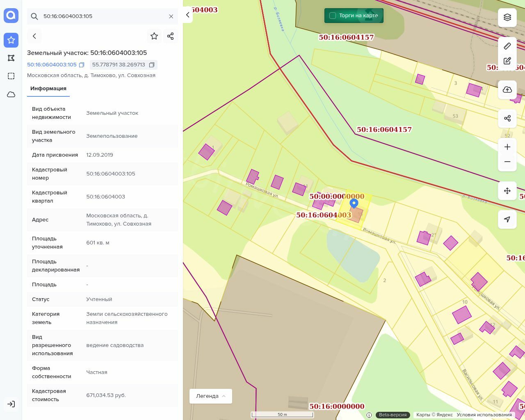Open Условия использования link
This screenshot has width=525, height=420.
click(484, 415)
